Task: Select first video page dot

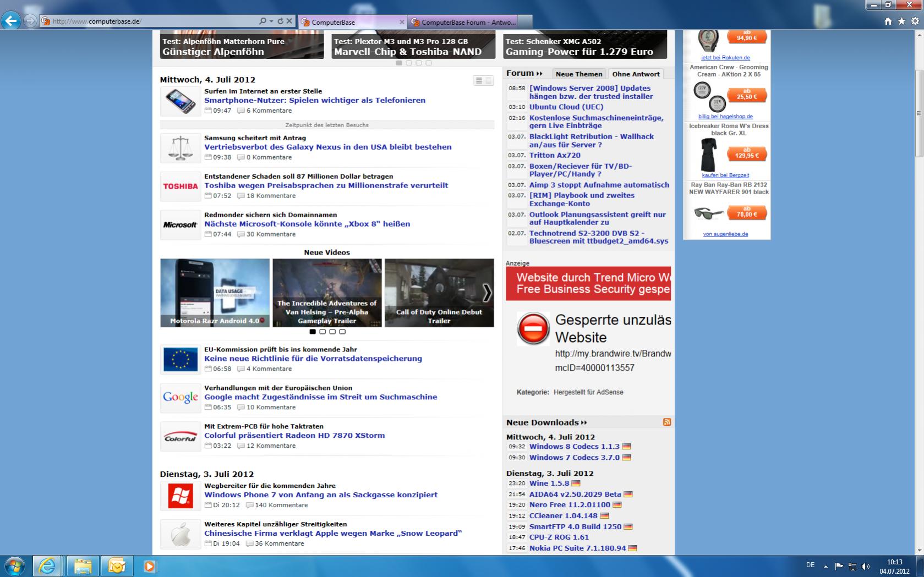Action: 313,332
